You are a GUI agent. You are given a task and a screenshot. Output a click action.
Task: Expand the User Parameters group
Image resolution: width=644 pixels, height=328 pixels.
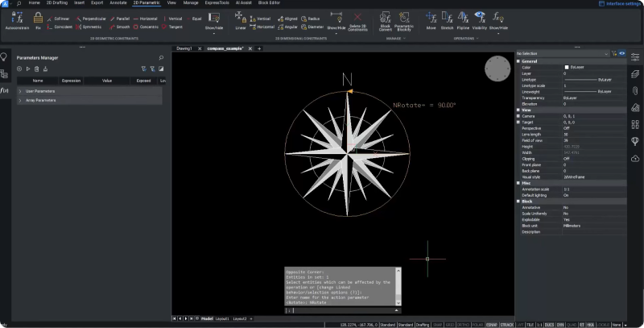(20, 91)
